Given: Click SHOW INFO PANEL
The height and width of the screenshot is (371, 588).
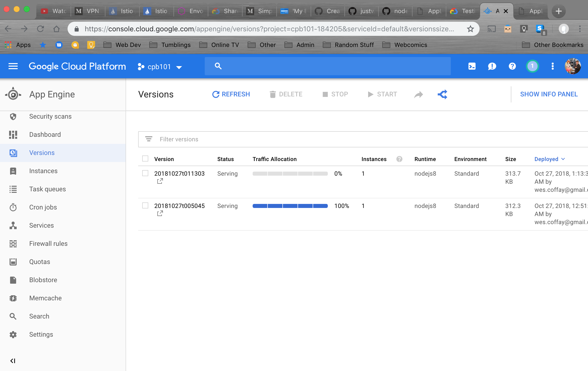Looking at the screenshot, I should coord(549,94).
